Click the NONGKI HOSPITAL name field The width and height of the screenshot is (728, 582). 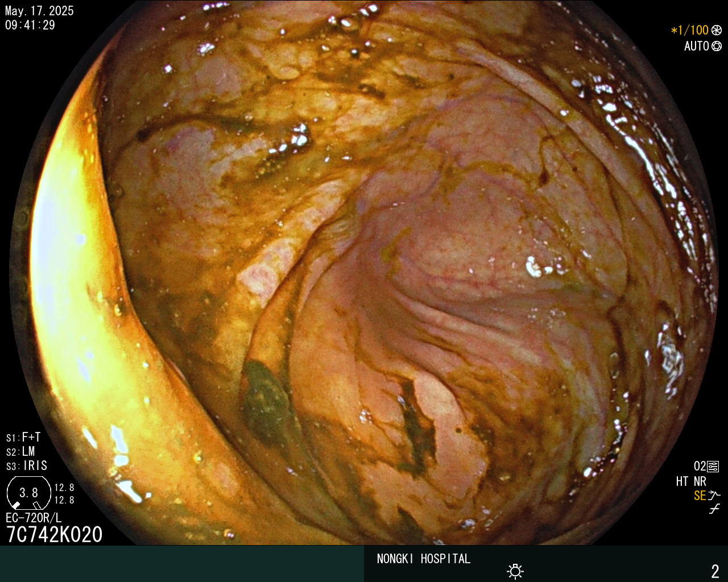pos(424,559)
